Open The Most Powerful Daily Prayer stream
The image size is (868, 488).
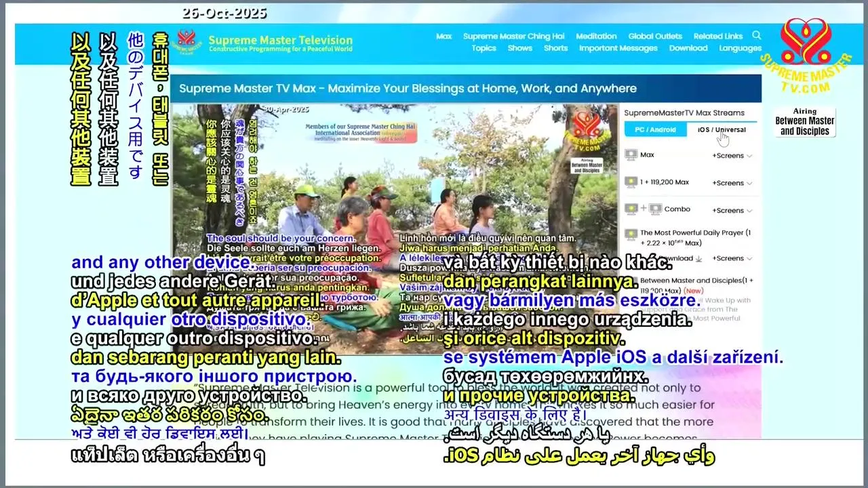point(696,237)
